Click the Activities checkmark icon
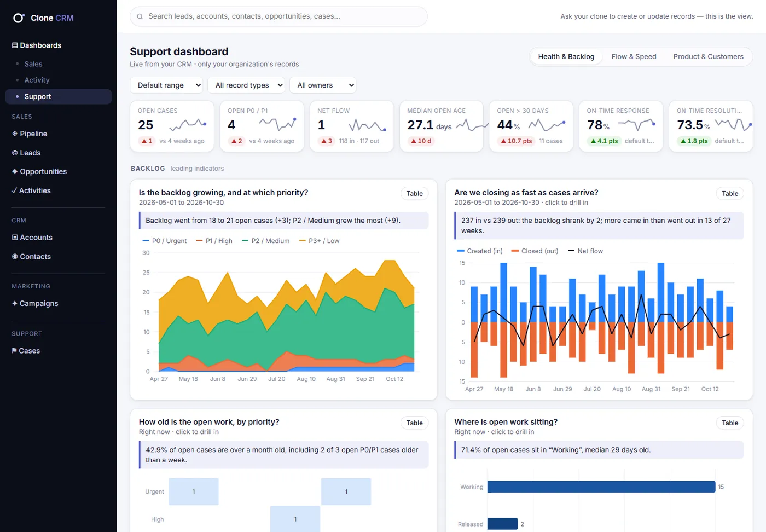766x532 pixels. pyautogui.click(x=14, y=190)
